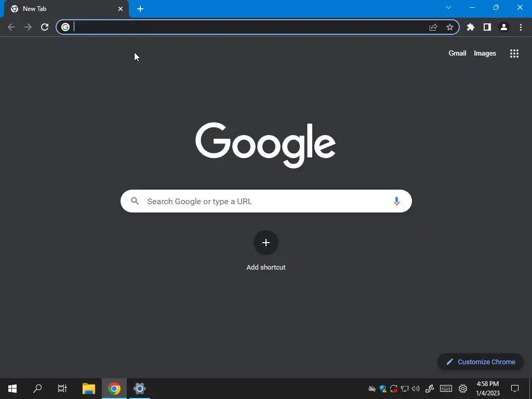Open File Explorer from the taskbar
The width and height of the screenshot is (532, 399).
pos(88,389)
